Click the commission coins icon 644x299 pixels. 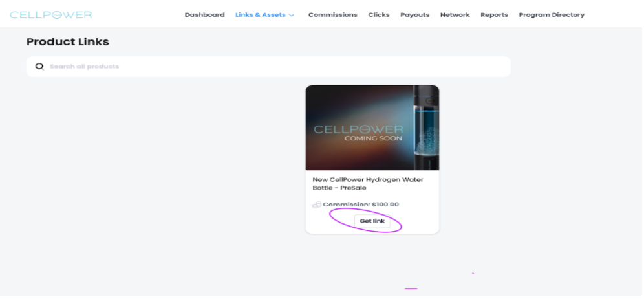[x=317, y=205]
